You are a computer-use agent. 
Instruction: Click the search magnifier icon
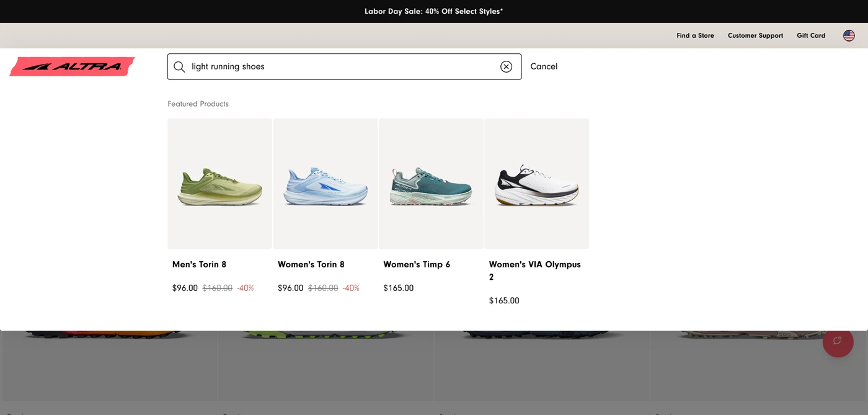click(179, 66)
